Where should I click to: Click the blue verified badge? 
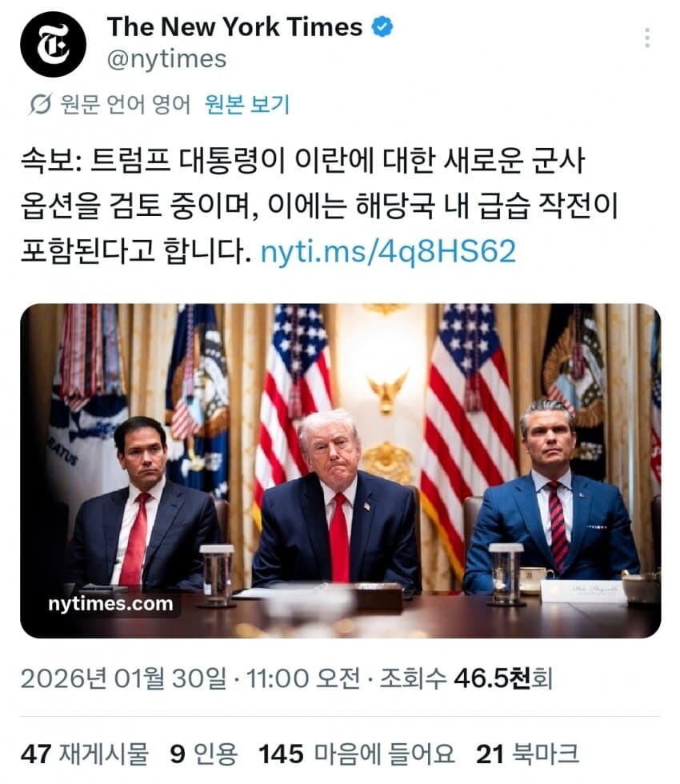pyautogui.click(x=382, y=26)
